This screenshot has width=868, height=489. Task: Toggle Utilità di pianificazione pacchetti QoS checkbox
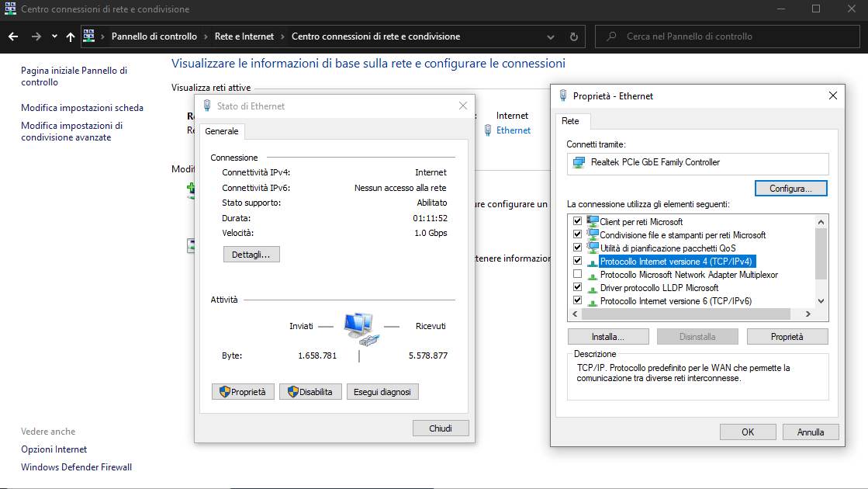click(x=577, y=248)
